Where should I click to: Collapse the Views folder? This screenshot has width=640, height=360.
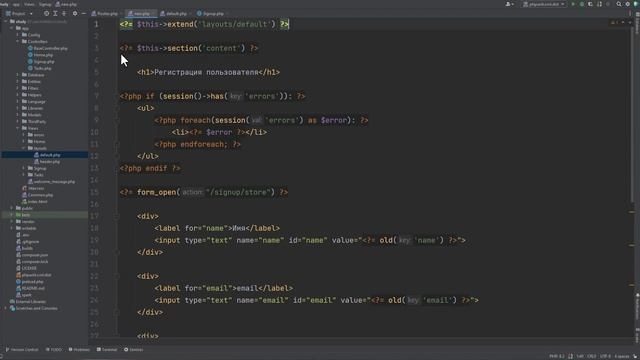18,128
